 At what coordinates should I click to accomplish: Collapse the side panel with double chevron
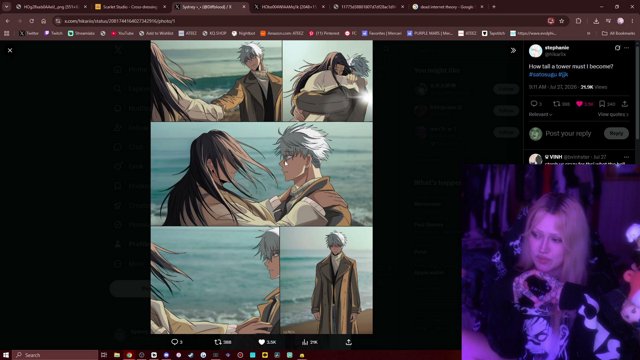[x=513, y=51]
